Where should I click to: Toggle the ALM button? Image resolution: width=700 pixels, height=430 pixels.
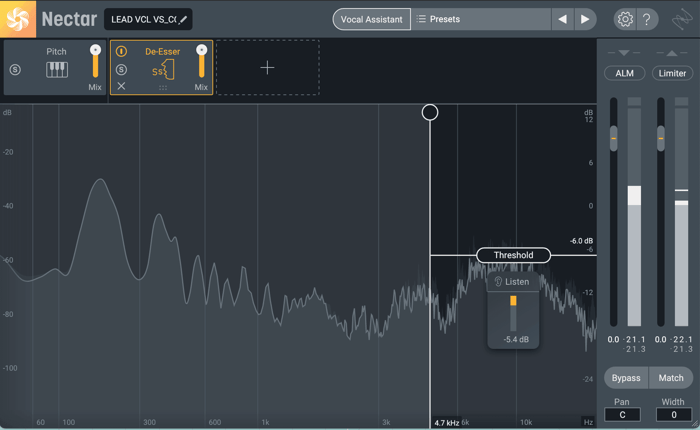pyautogui.click(x=625, y=73)
